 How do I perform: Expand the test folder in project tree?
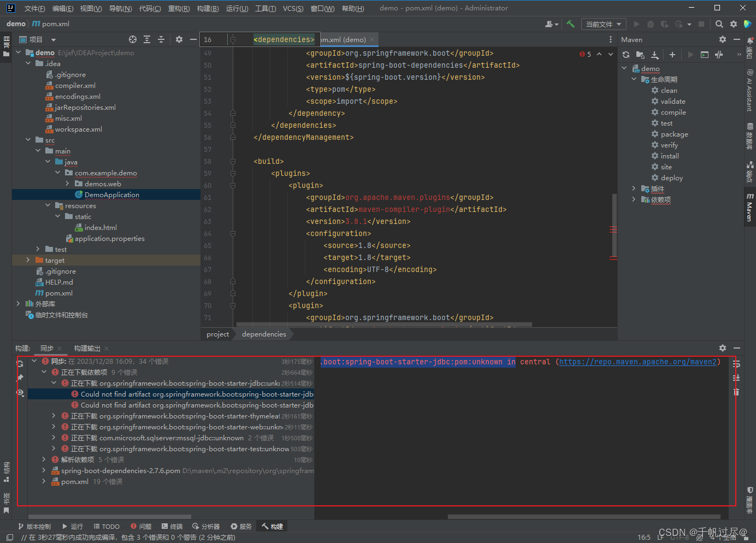tap(38, 249)
